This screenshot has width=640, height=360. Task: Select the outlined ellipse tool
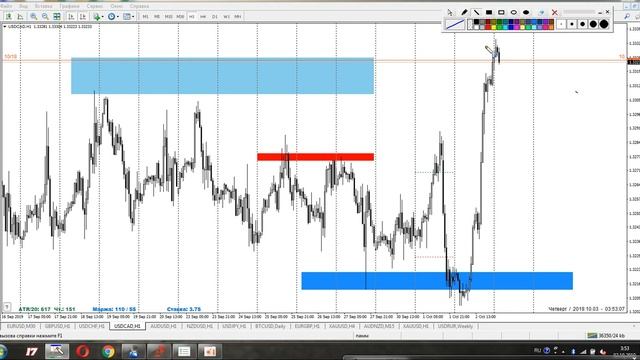click(x=514, y=12)
